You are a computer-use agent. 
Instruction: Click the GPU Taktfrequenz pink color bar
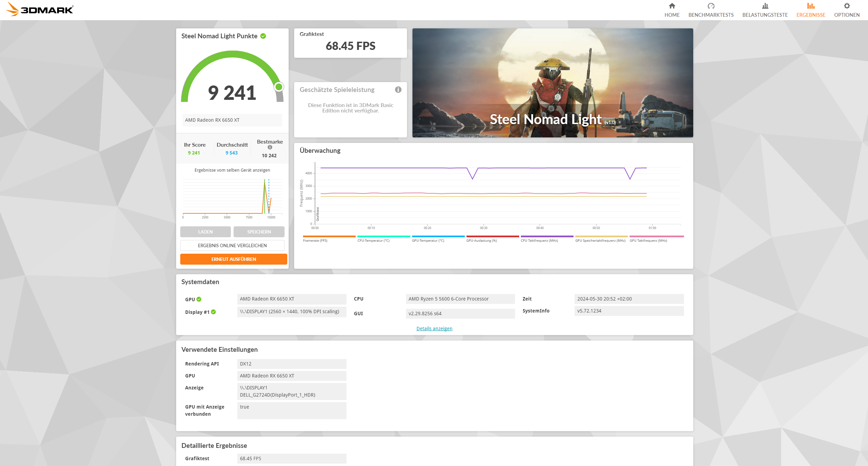656,236
